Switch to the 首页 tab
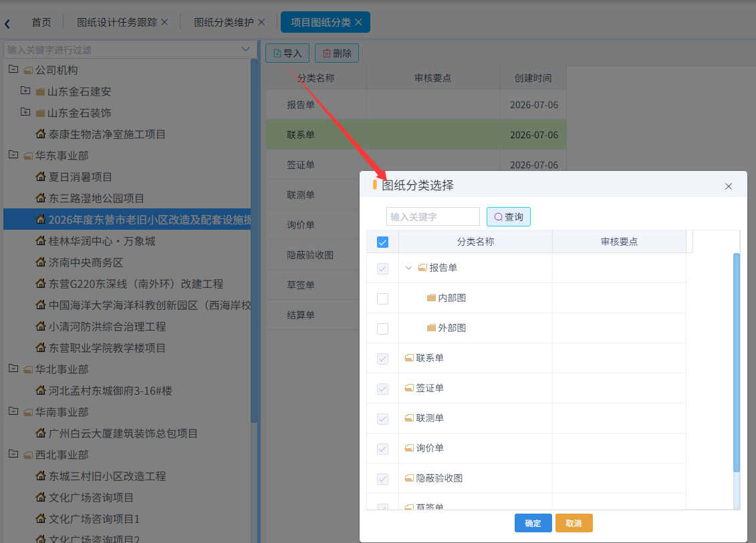This screenshot has width=756, height=543. pyautogui.click(x=41, y=22)
